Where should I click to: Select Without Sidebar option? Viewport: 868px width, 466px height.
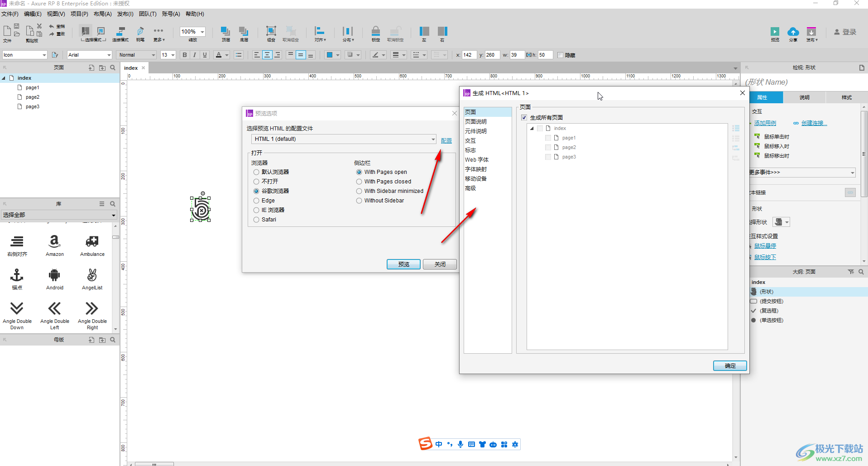coord(359,201)
